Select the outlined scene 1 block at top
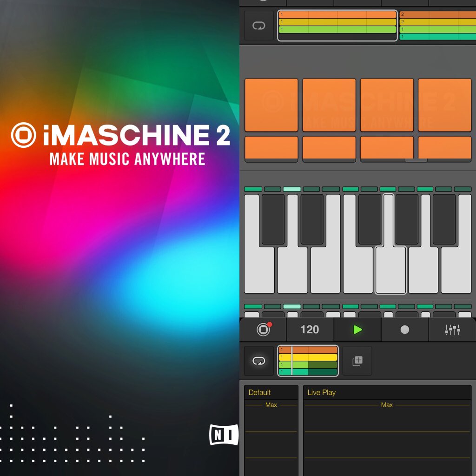 (337, 26)
